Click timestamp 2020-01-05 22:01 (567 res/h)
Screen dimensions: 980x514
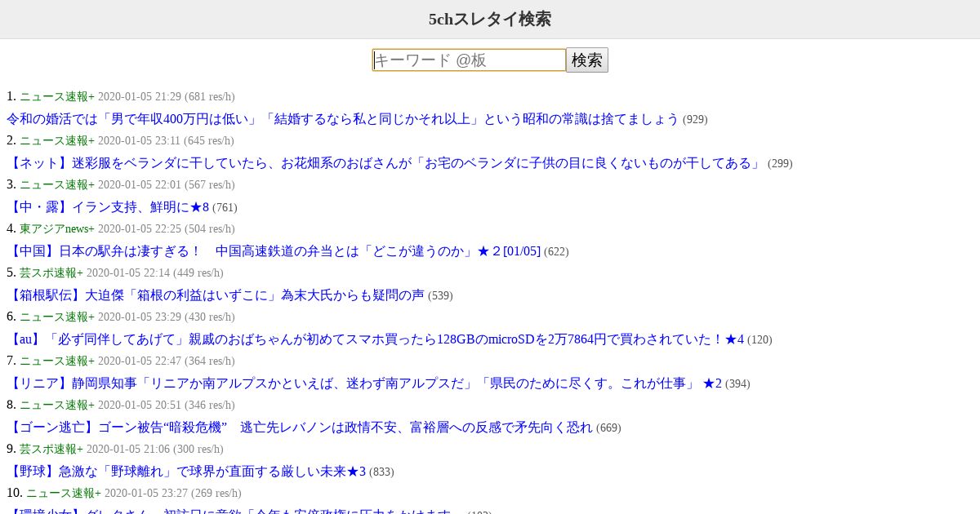[x=167, y=184]
